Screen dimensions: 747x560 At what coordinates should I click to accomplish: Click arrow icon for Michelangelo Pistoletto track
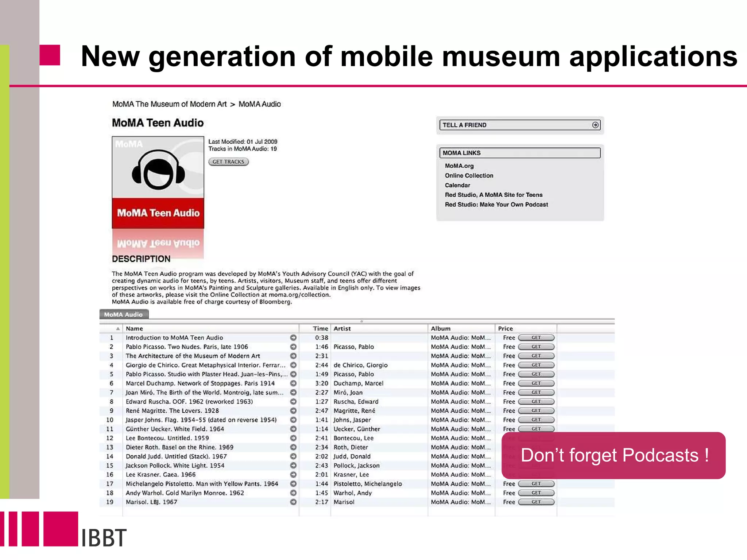[x=293, y=484]
